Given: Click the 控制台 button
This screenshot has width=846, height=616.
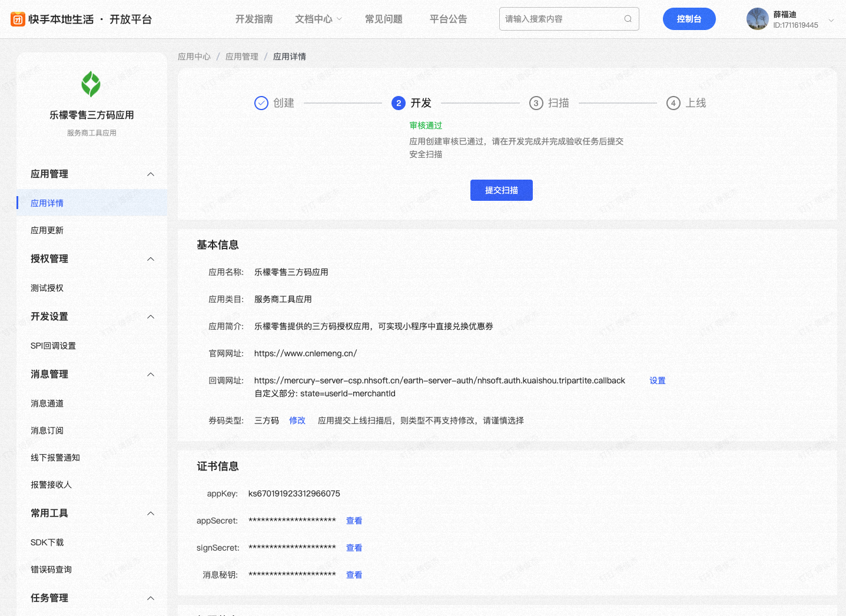Looking at the screenshot, I should (689, 19).
